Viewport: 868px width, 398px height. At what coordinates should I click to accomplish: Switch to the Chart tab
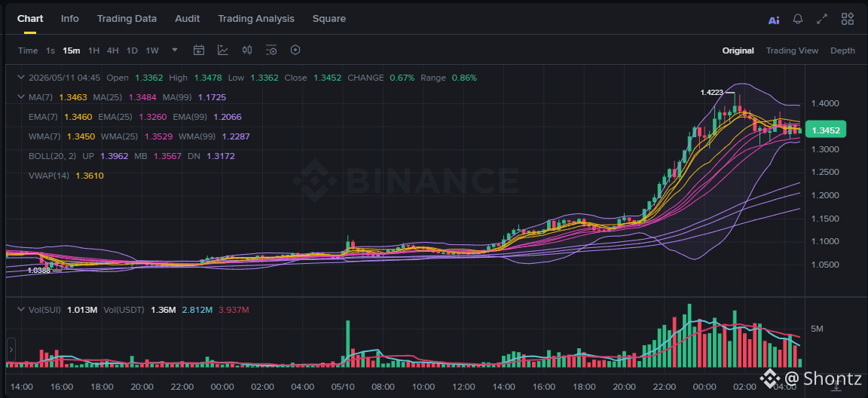(30, 18)
